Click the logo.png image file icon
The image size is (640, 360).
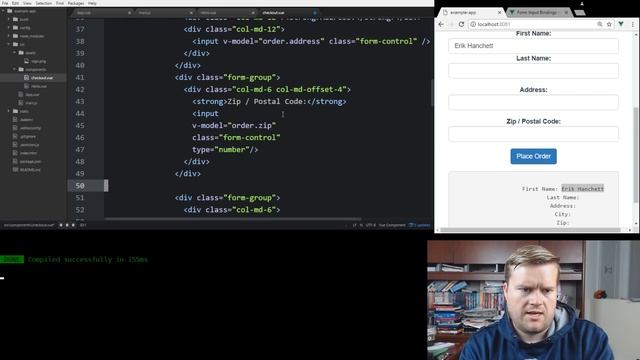coord(27,61)
